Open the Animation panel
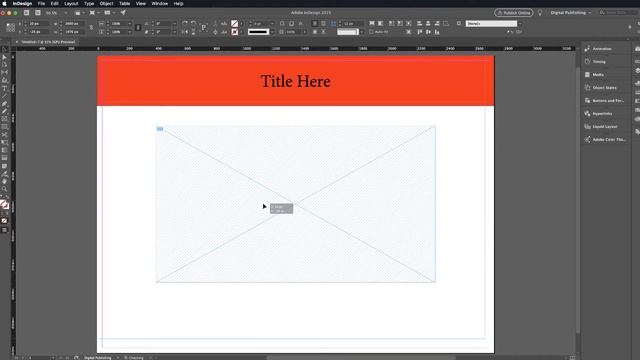This screenshot has height=360, width=640. [x=606, y=49]
